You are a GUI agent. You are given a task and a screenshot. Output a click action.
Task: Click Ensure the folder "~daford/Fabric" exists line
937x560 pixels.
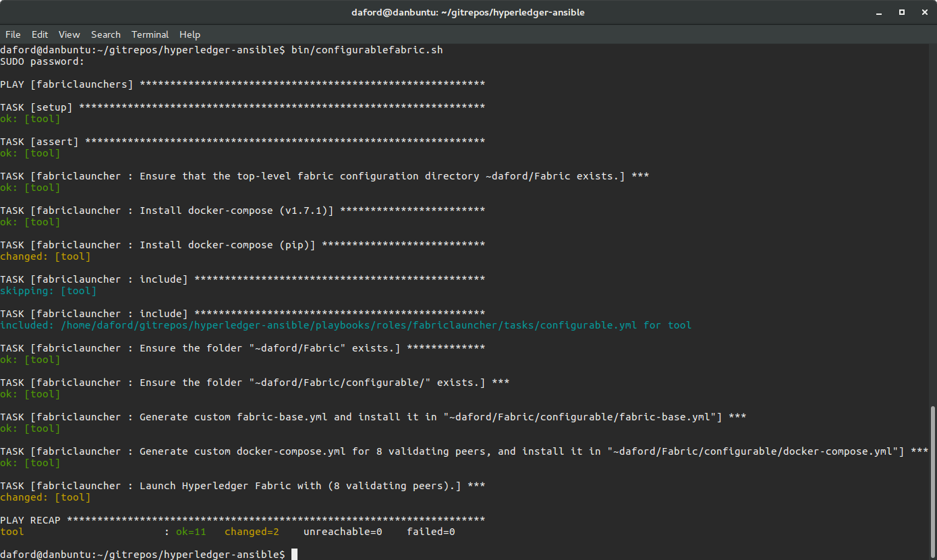coord(243,348)
